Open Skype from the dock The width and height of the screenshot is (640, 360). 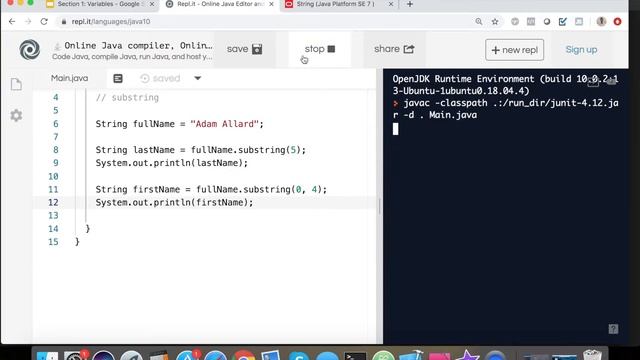coord(299,355)
